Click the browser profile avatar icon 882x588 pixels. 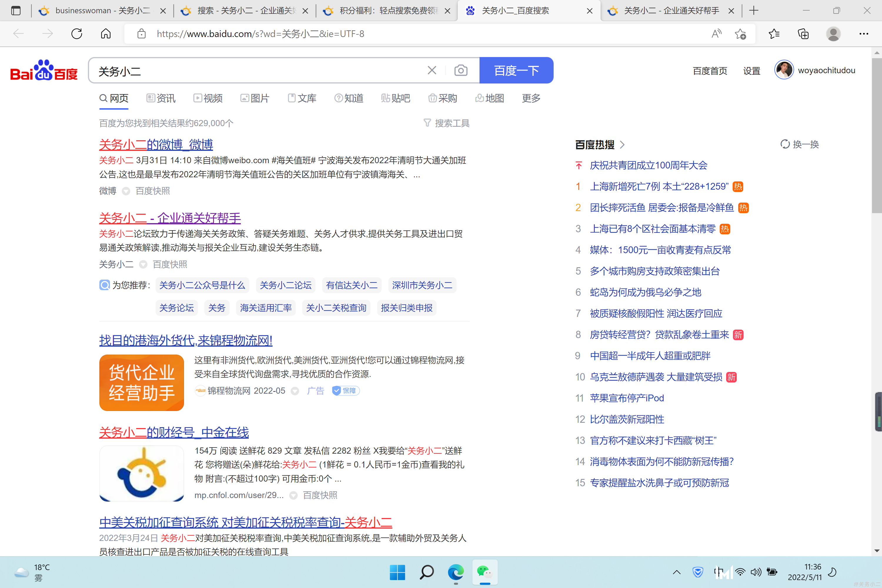[x=833, y=34]
